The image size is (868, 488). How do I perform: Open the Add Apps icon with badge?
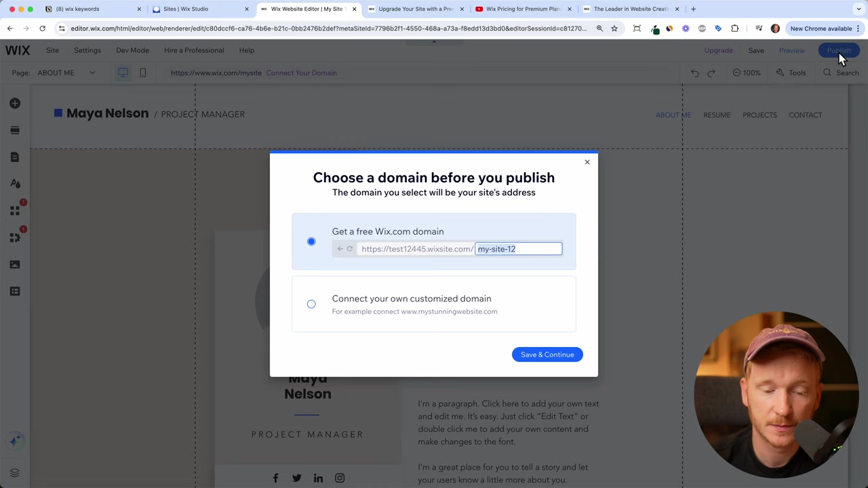(15, 211)
